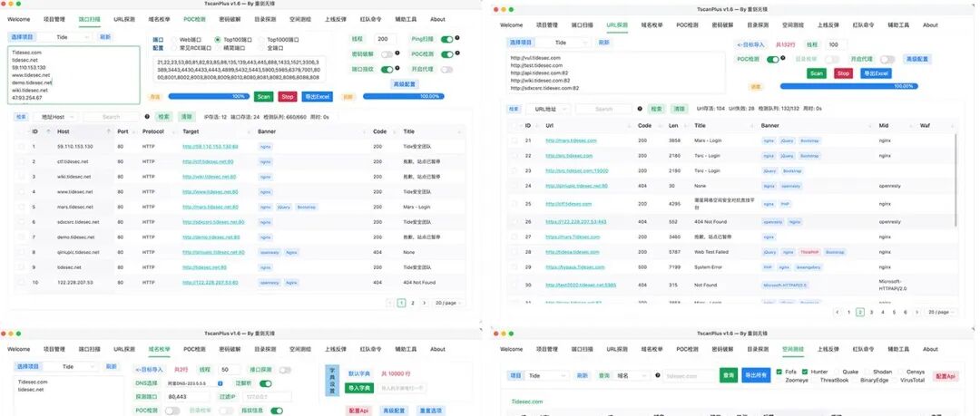Click thread count field showing 200

(x=386, y=39)
